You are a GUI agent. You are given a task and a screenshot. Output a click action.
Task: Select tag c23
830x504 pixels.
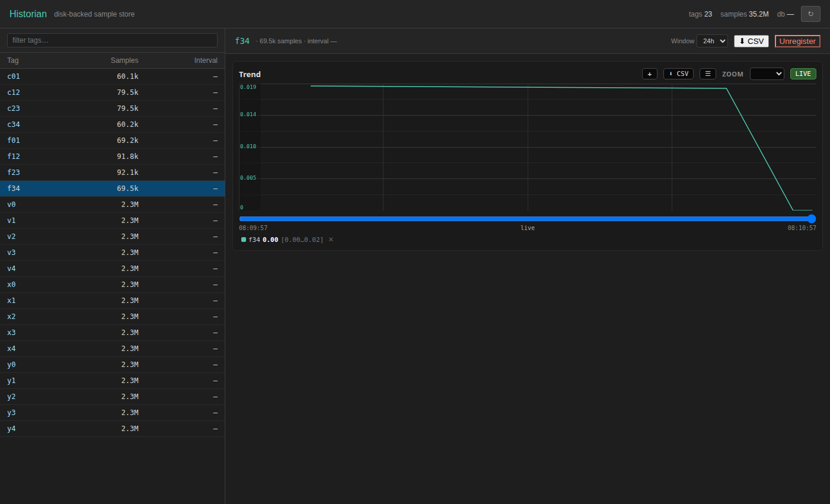pos(112,109)
